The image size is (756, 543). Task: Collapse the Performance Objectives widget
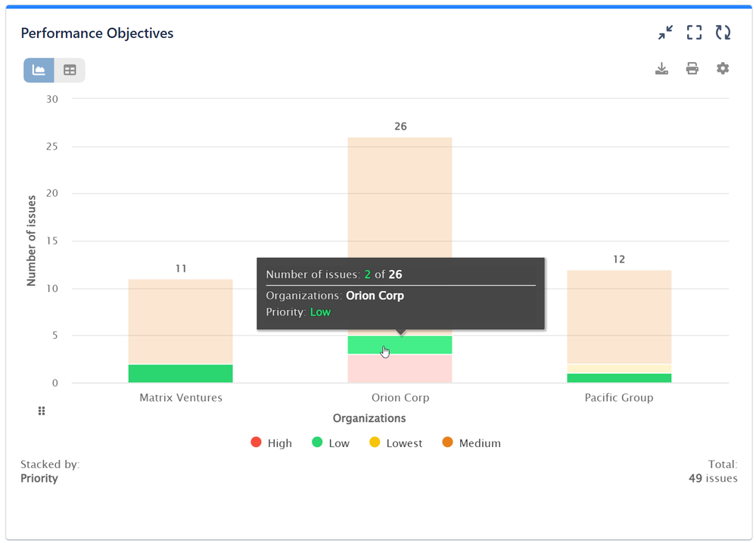coord(665,33)
